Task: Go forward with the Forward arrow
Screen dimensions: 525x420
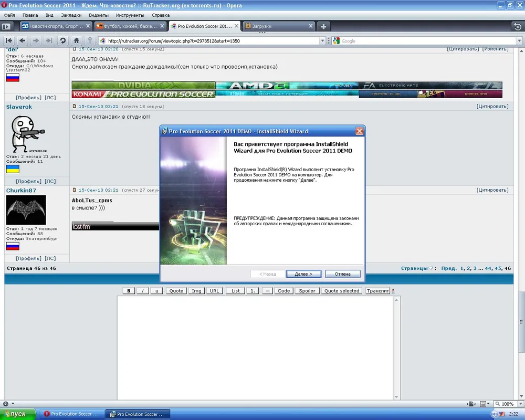Action: pyautogui.click(x=36, y=41)
